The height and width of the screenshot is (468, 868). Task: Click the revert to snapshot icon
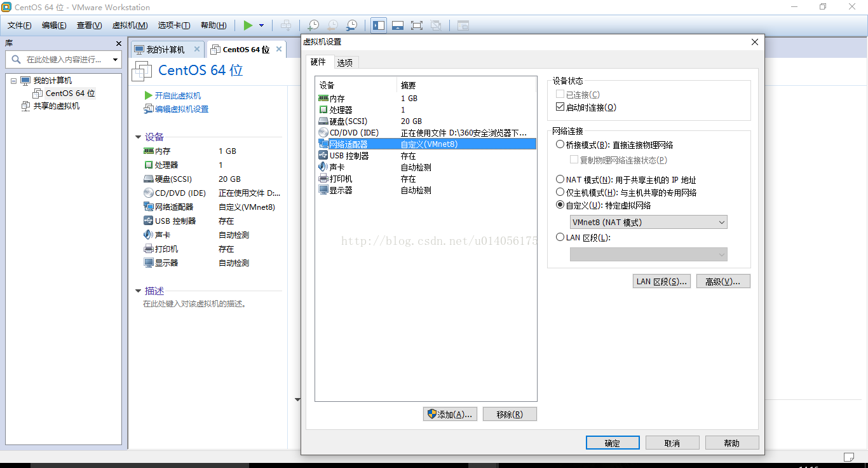click(x=332, y=25)
